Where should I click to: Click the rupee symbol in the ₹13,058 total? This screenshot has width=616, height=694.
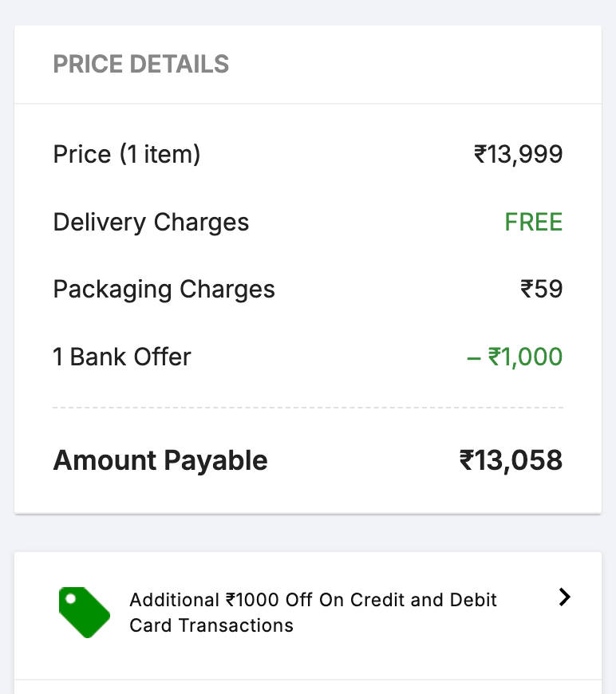(x=467, y=460)
